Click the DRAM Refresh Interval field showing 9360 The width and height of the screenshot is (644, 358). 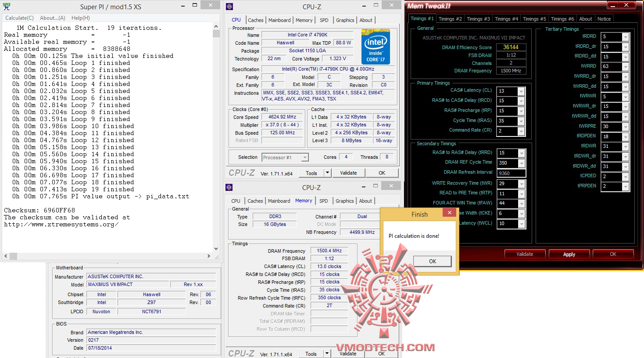click(x=511, y=173)
